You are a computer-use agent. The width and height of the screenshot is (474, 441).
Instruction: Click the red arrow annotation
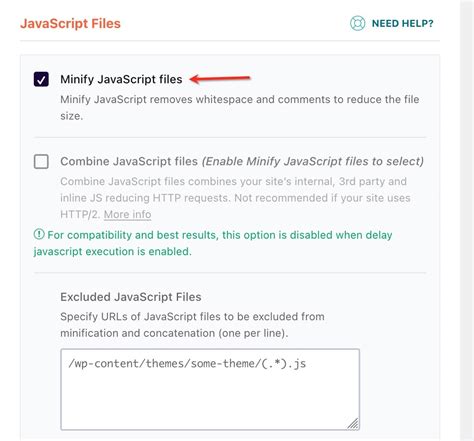click(220, 79)
